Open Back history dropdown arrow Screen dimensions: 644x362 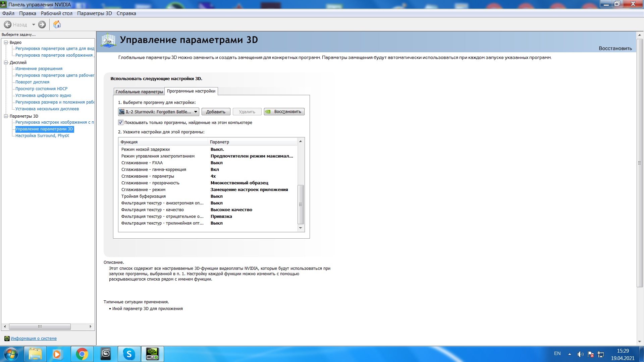[x=34, y=24]
